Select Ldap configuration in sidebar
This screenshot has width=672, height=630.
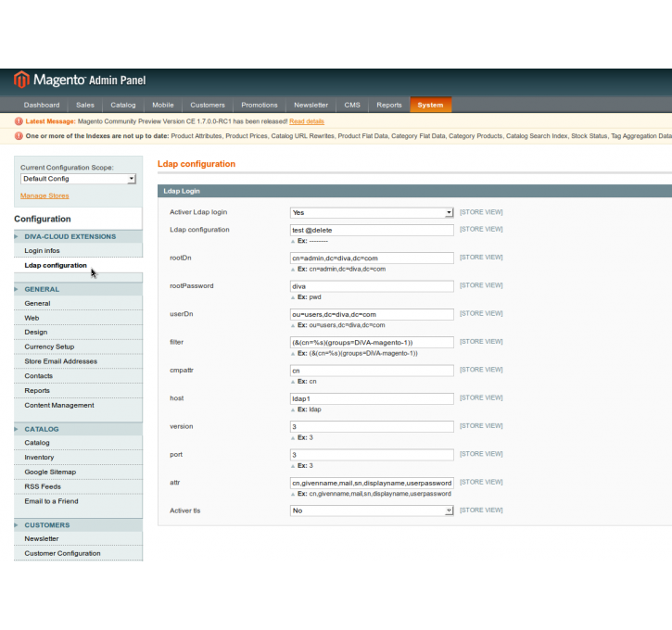tap(56, 265)
